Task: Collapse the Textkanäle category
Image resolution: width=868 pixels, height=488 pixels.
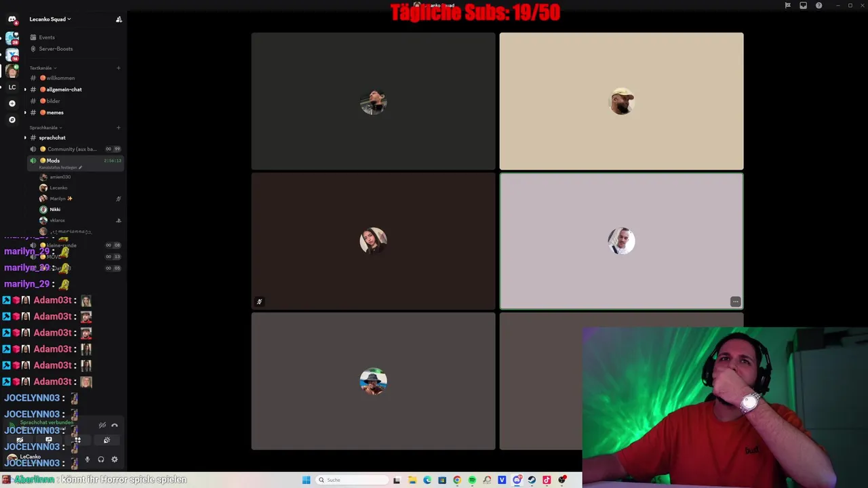Action: 43,68
